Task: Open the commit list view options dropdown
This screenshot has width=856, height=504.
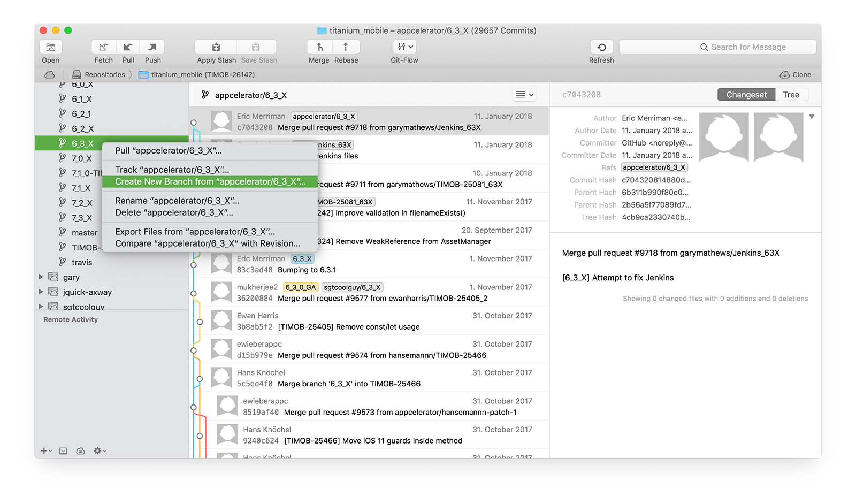Action: pos(524,95)
